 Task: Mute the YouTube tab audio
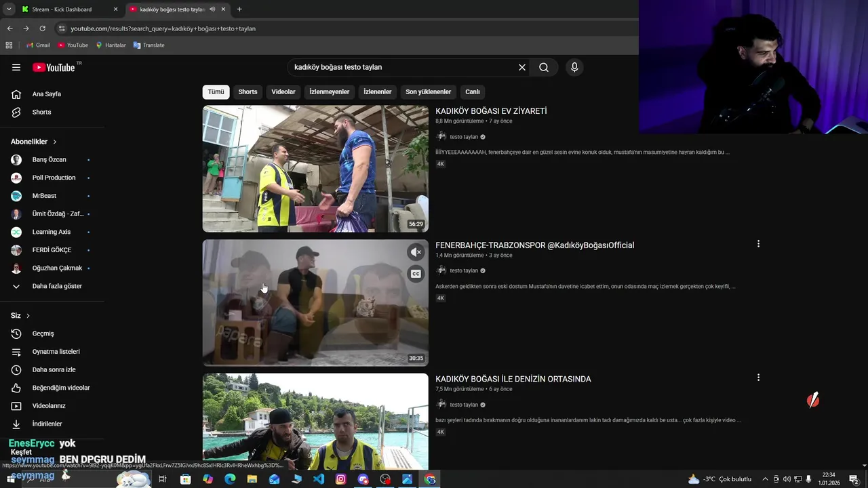[212, 9]
